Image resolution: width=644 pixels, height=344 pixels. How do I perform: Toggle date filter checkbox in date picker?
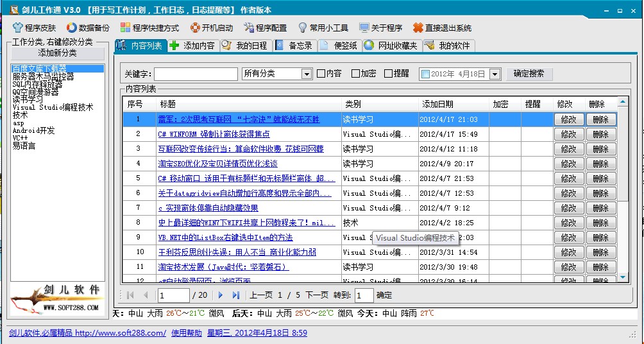coord(425,74)
